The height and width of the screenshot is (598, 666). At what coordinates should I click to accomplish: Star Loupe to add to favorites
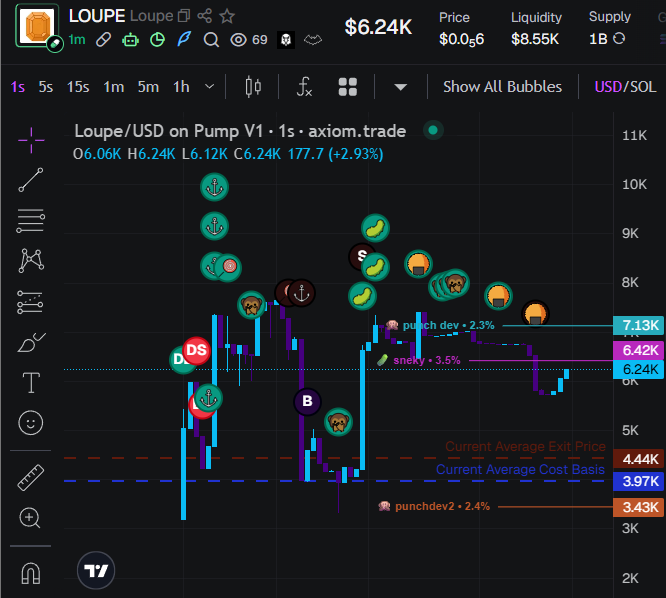click(x=227, y=16)
